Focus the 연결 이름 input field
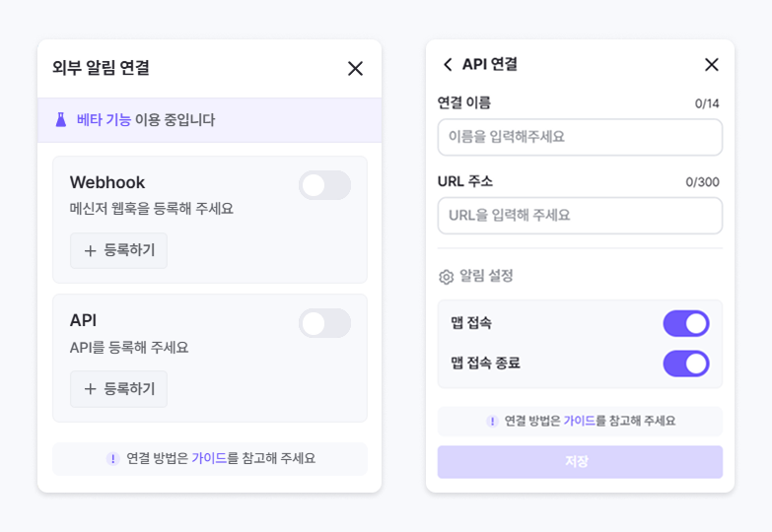The image size is (772, 532). [x=580, y=137]
